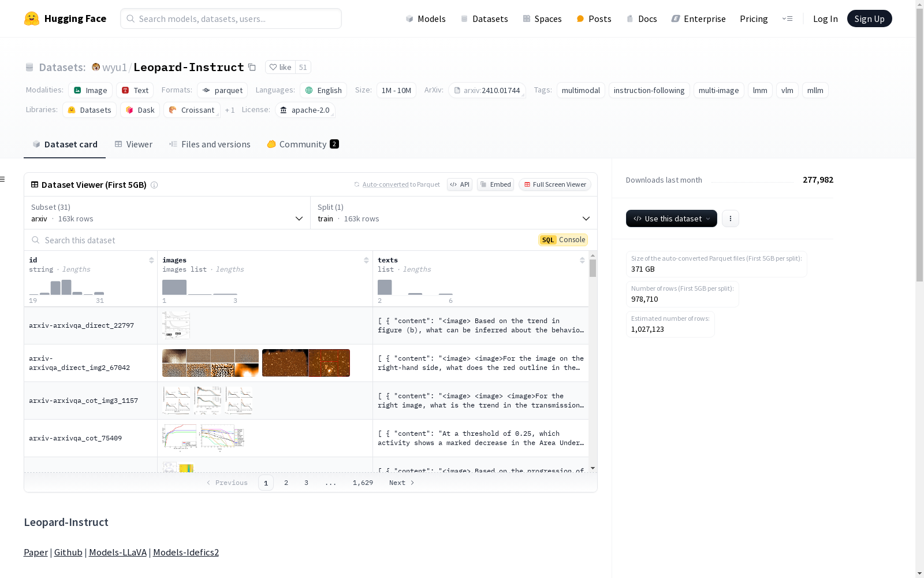Click the instruction-following tag
Screen dimensions: 924x578
coord(649,90)
